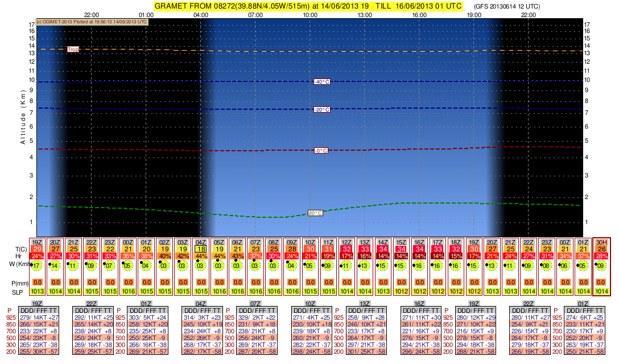Click the P(mm) precipitation row label
619x364 pixels.
tap(20, 283)
